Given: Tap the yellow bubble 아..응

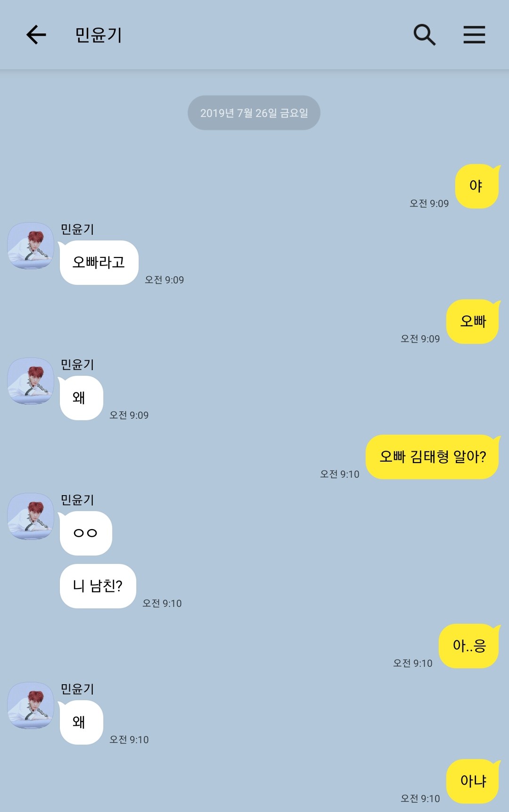Looking at the screenshot, I should [x=468, y=646].
